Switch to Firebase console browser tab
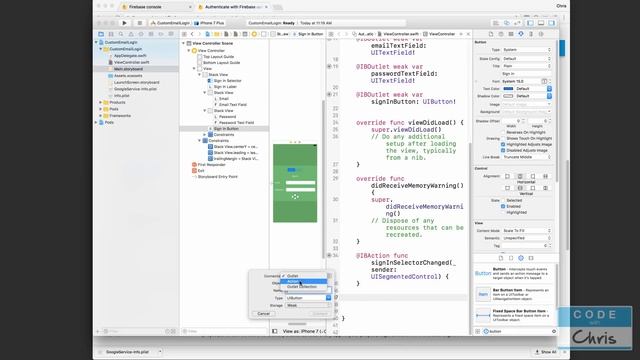 [x=156, y=7]
